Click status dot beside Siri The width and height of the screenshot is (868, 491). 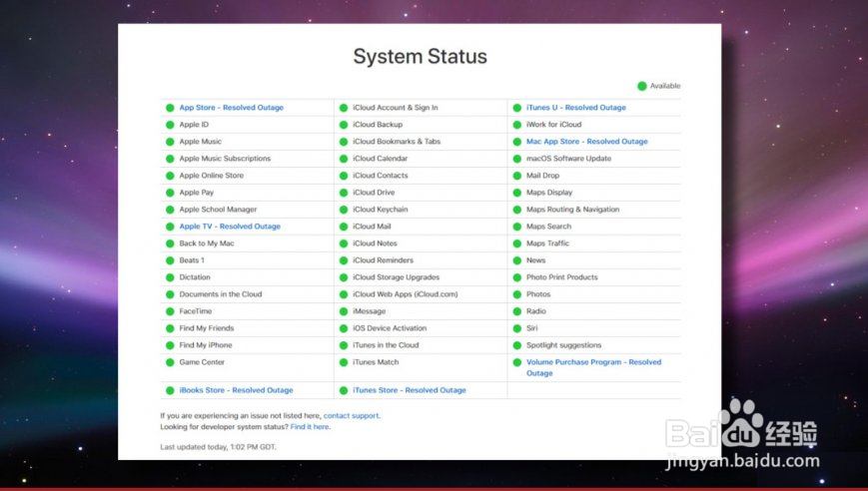coord(517,328)
